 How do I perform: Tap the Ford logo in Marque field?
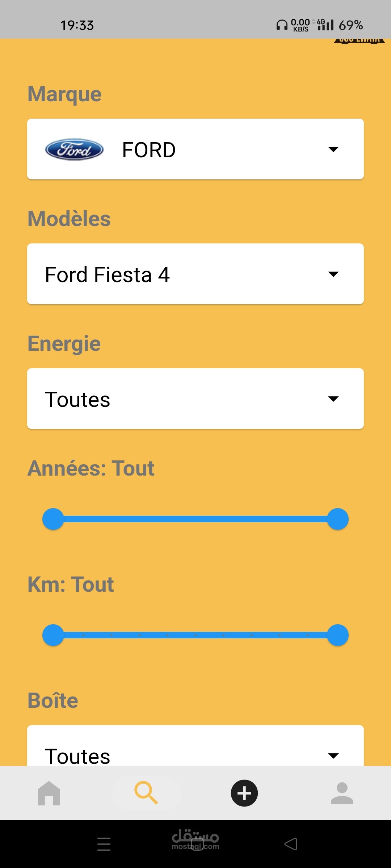pyautogui.click(x=74, y=149)
